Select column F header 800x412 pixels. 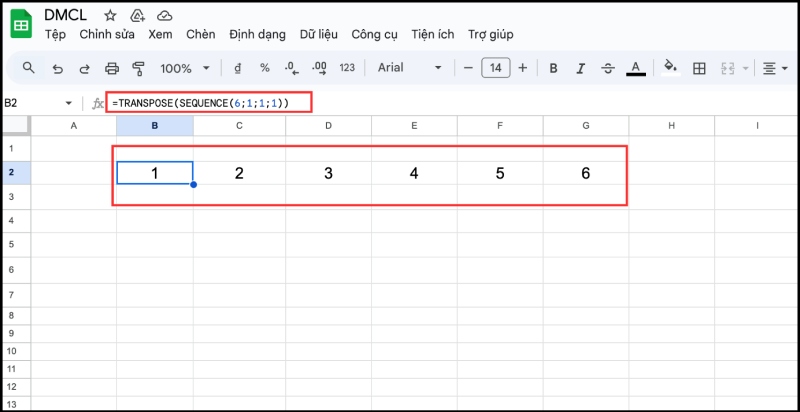(500, 125)
